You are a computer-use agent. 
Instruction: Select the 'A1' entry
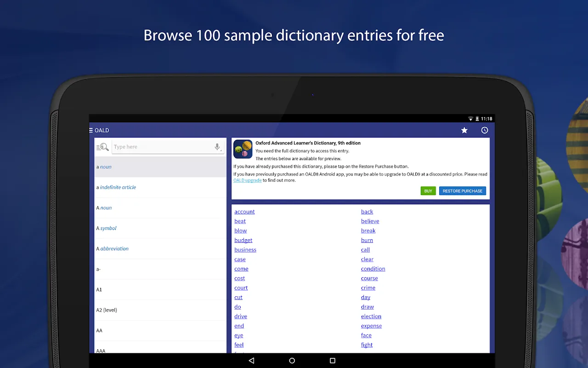tap(160, 290)
